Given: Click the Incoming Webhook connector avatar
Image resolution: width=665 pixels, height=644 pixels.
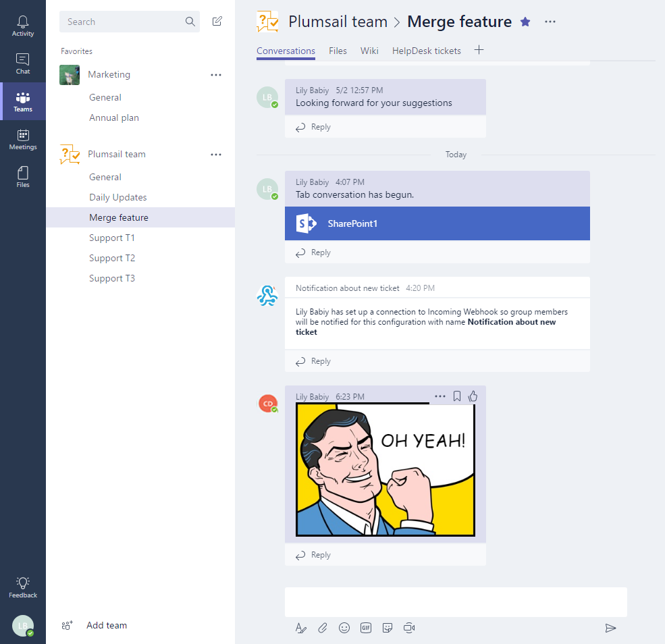Looking at the screenshot, I should tap(267, 296).
